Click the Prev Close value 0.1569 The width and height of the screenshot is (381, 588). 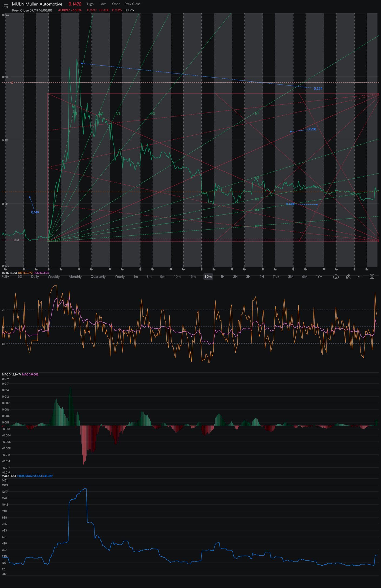(129, 10)
